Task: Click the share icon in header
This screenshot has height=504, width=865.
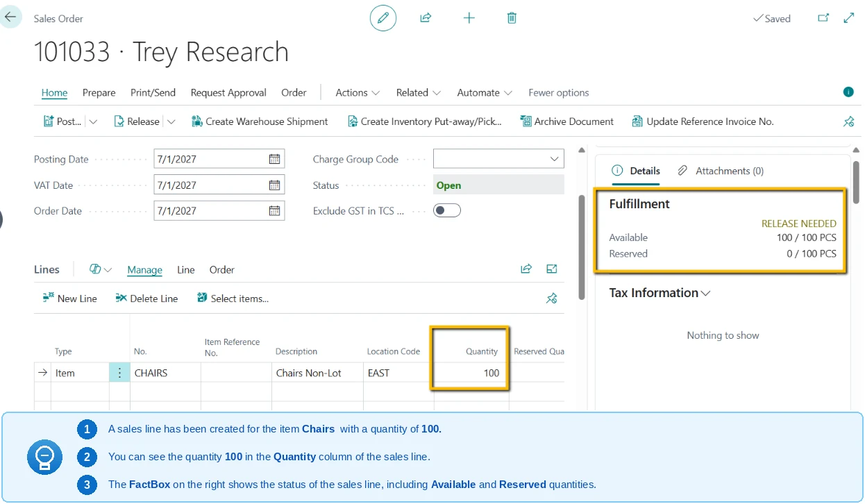Action: [x=426, y=18]
